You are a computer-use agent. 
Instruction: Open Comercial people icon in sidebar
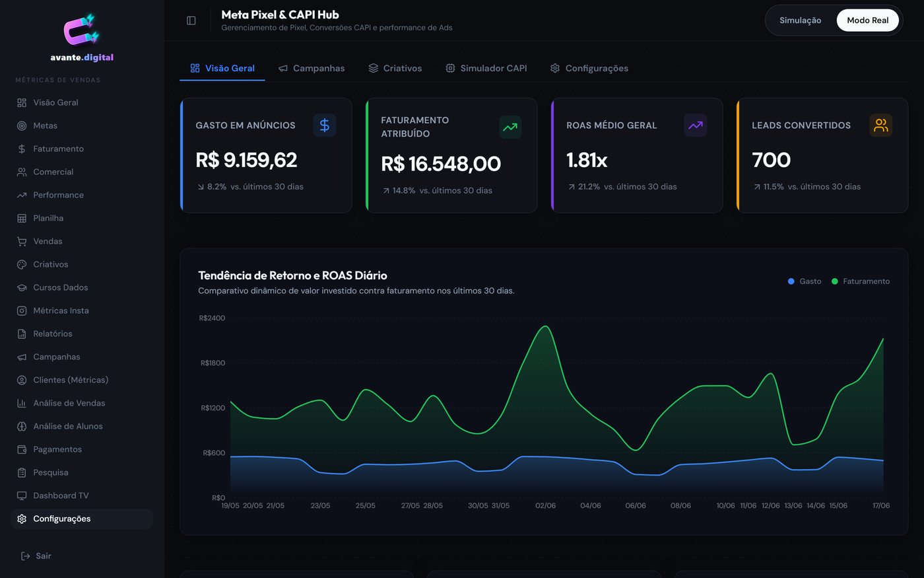click(x=22, y=172)
